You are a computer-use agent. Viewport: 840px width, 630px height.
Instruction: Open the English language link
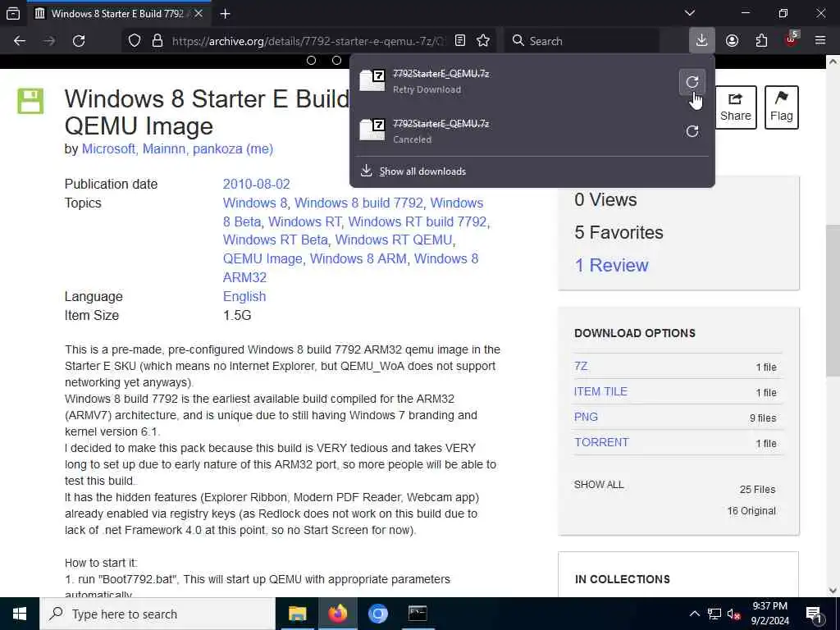click(x=244, y=296)
